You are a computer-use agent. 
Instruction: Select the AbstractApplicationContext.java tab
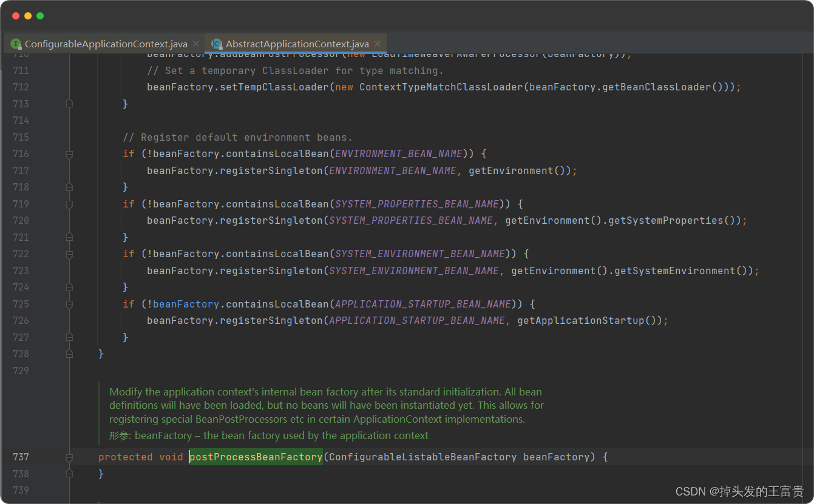point(296,44)
